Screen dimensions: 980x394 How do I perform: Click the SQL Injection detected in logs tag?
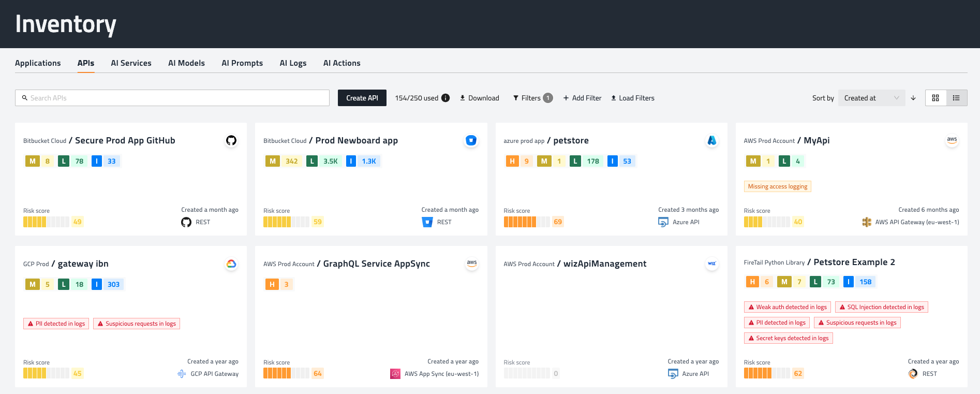(882, 307)
